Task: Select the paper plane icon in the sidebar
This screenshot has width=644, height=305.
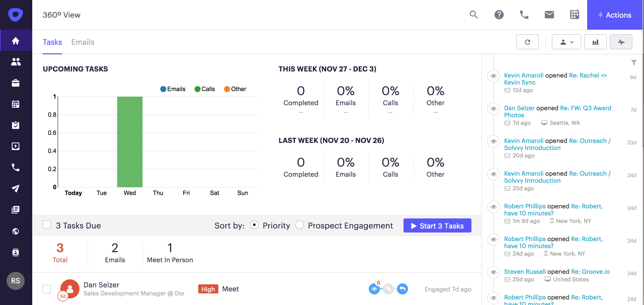Action: tap(16, 188)
